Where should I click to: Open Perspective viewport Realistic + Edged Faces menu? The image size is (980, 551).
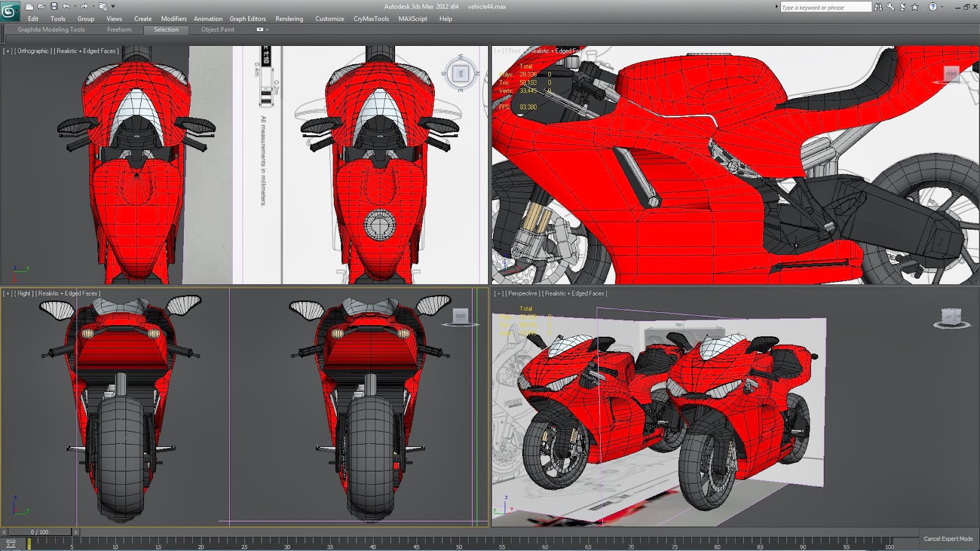pos(575,294)
